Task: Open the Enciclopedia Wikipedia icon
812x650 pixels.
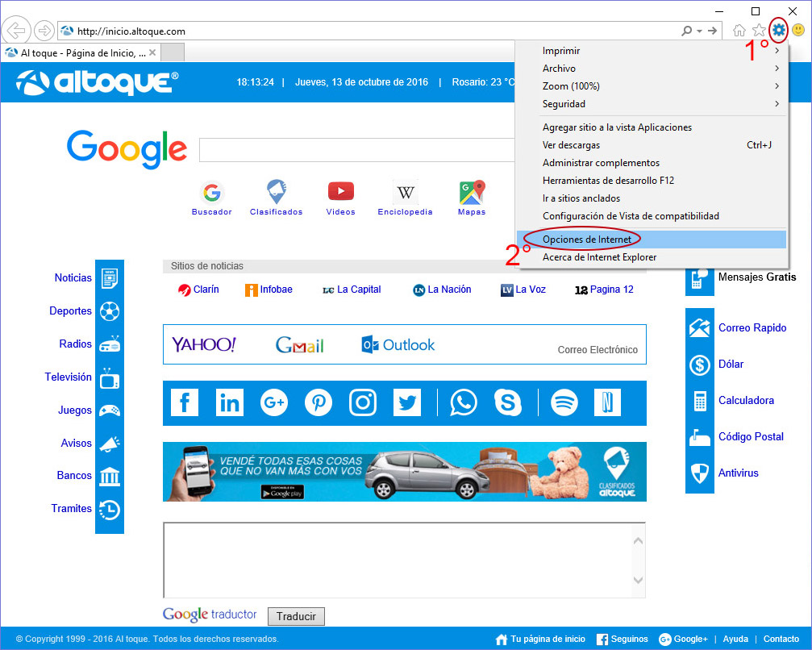Action: pos(406,193)
